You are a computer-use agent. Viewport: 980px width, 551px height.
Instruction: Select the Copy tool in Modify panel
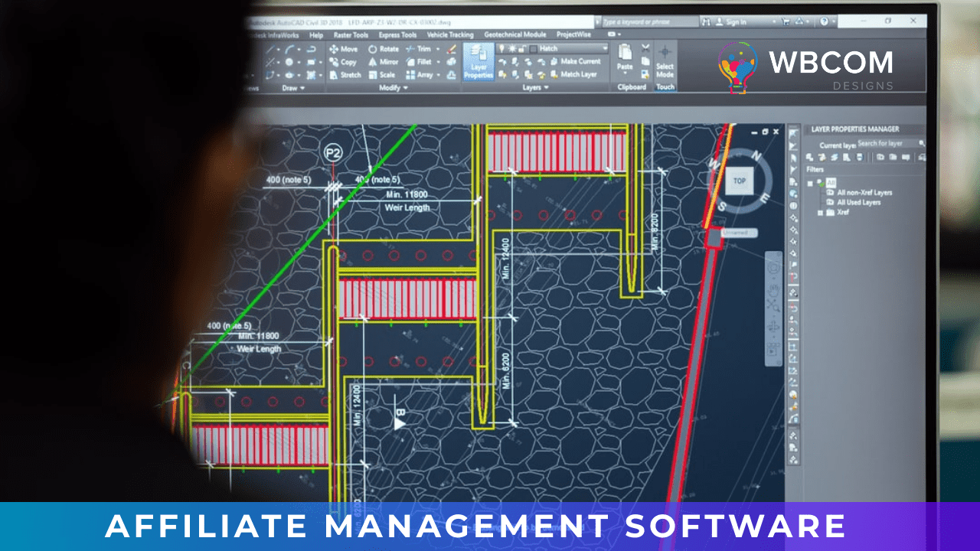pos(343,62)
